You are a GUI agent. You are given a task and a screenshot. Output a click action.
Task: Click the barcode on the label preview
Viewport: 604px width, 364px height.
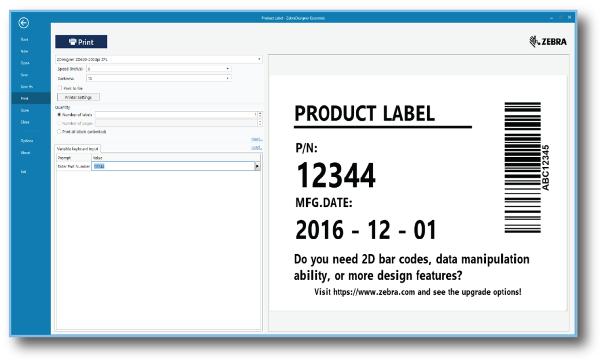click(x=522, y=168)
